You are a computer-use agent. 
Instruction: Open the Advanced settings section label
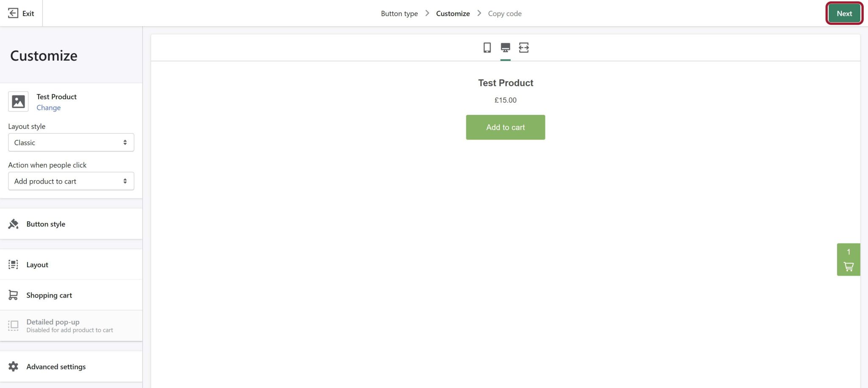[56, 366]
